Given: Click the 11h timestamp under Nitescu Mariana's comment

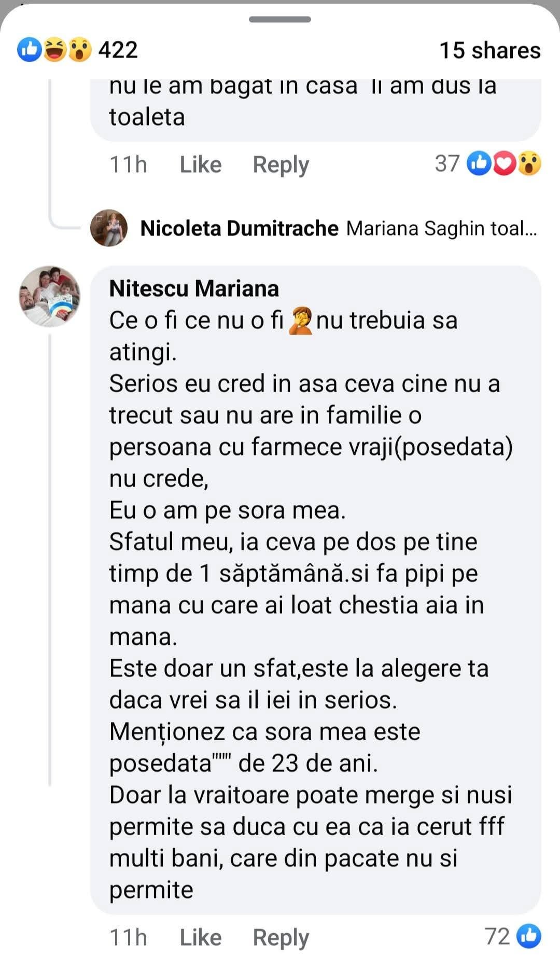Looking at the screenshot, I should coord(128,937).
